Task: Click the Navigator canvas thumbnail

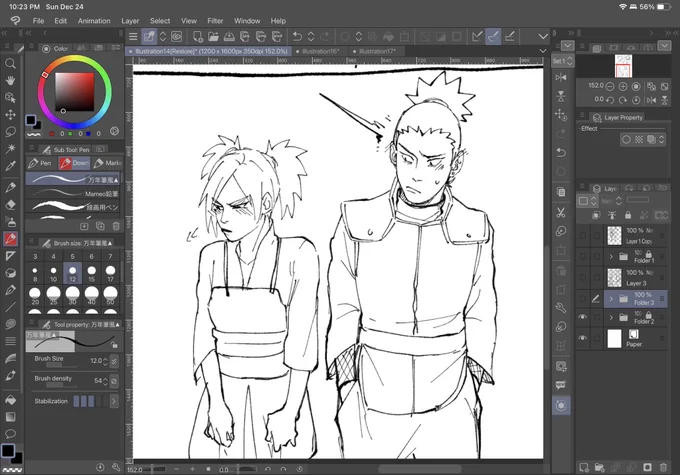Action: tap(623, 66)
